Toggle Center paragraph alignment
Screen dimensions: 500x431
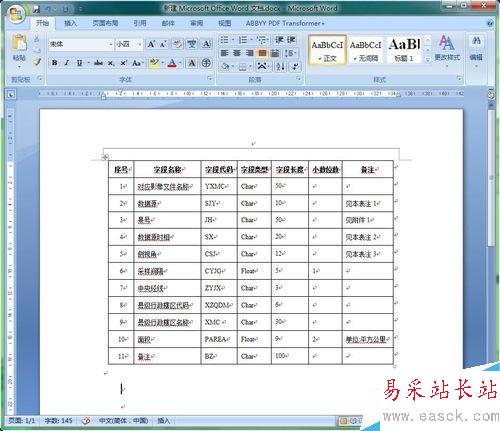(x=237, y=53)
